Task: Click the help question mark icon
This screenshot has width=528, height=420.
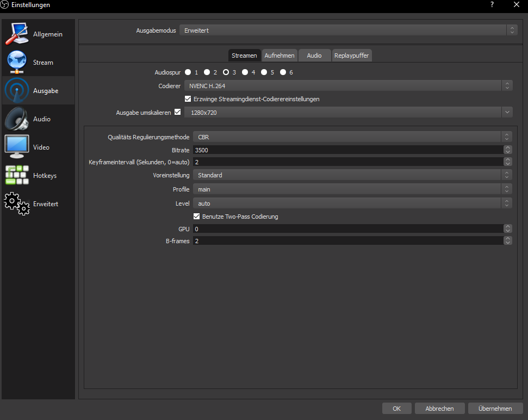Action: point(492,5)
